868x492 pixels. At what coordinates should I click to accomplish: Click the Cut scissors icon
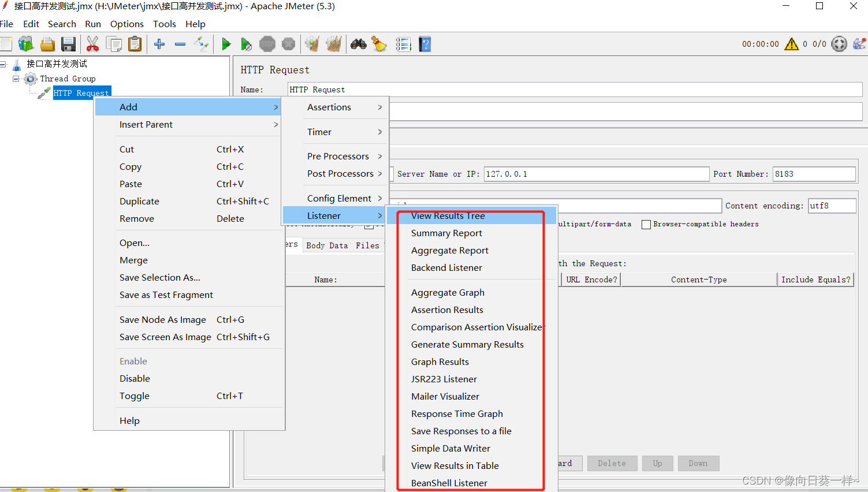pos(92,44)
